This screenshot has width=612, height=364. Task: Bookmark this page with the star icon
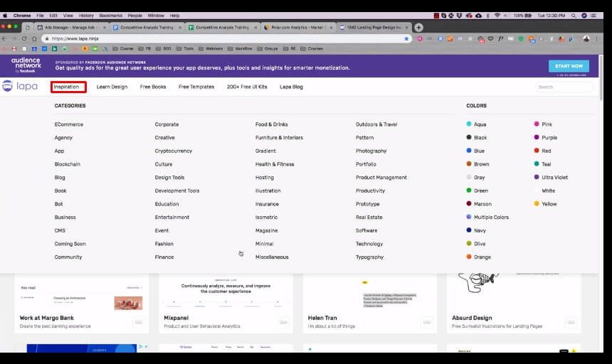click(x=406, y=38)
